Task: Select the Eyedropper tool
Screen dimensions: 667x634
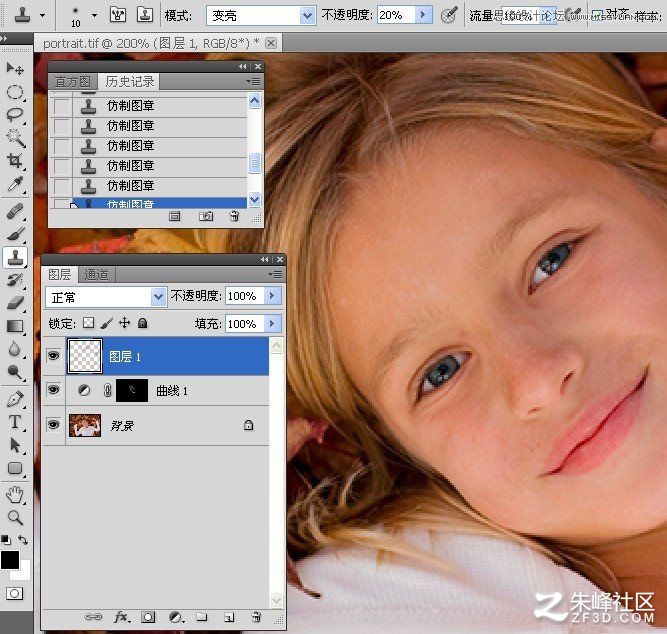Action: (x=15, y=184)
